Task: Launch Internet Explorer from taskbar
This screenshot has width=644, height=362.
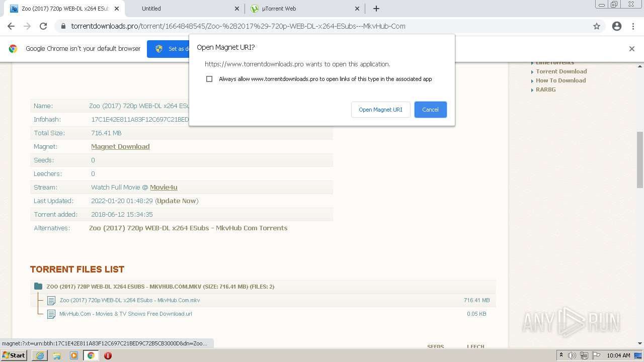Action: click(x=40, y=355)
